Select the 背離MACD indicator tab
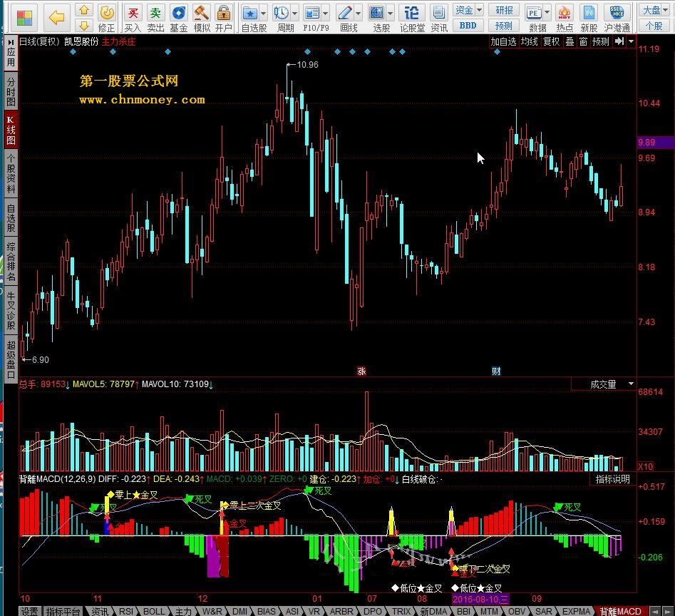This screenshot has width=675, height=616. 621,611
